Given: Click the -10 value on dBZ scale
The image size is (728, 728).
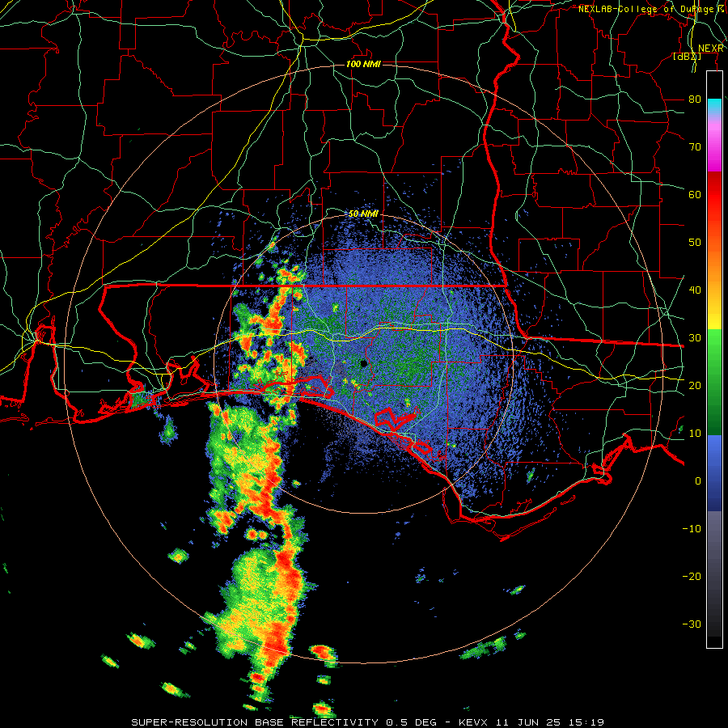Looking at the screenshot, I should pyautogui.click(x=692, y=529).
